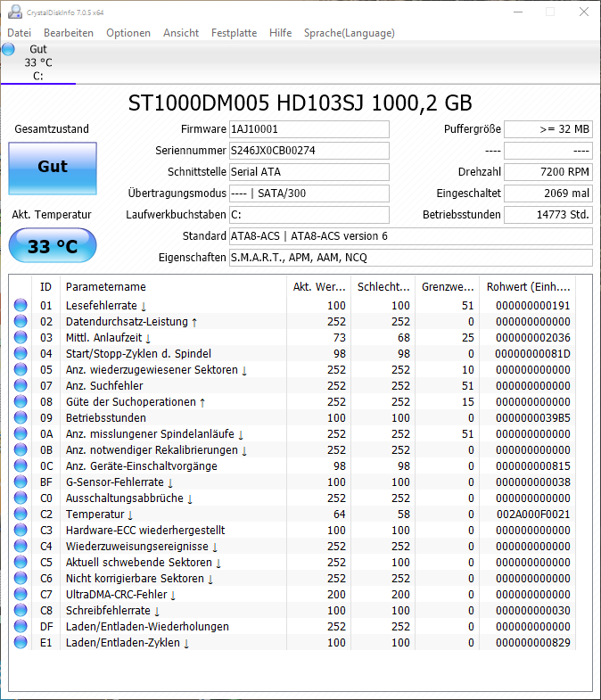Click the Eigenschaften field S.M.A.R.T., APM, AAM, NCQ
This screenshot has height=700, width=601.
(411, 258)
